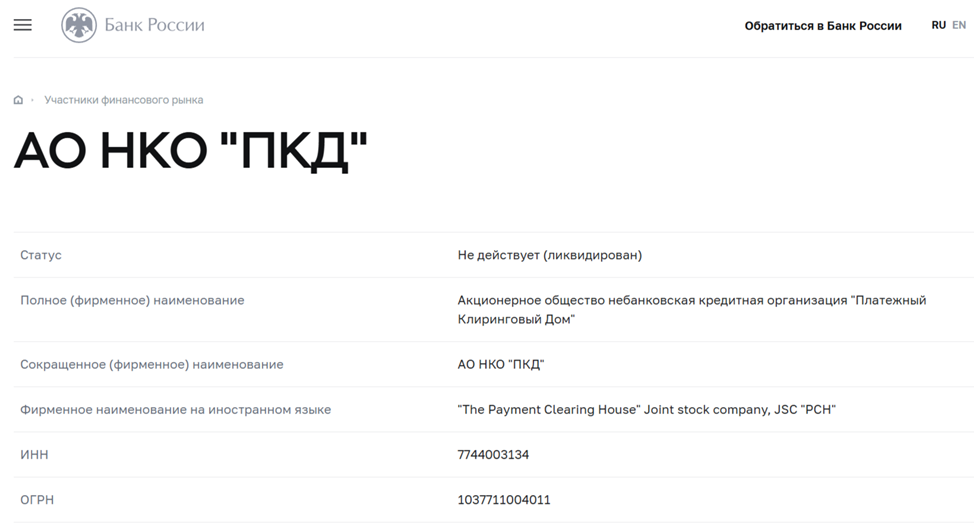Click the "ОГРН" row label
This screenshot has width=974, height=523.
[37, 500]
